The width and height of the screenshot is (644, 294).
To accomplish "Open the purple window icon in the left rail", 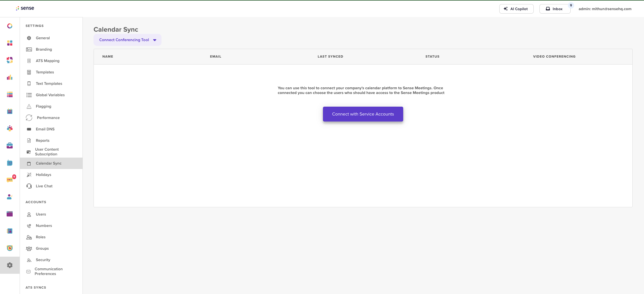I will pos(10,214).
